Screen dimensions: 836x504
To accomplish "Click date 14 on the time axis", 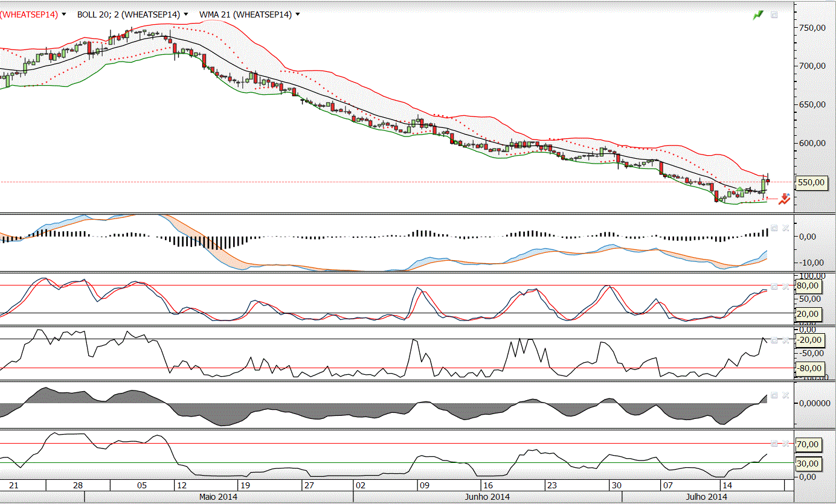I will [727, 485].
